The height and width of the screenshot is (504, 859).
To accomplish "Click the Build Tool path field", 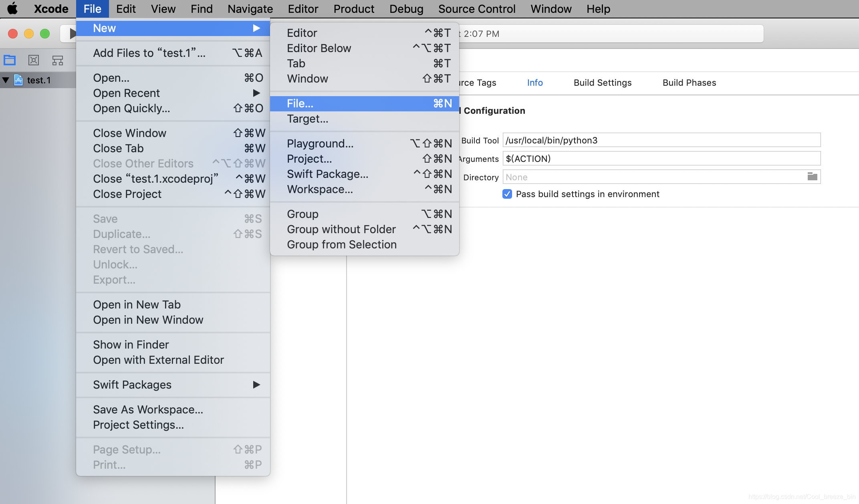I will [x=661, y=140].
